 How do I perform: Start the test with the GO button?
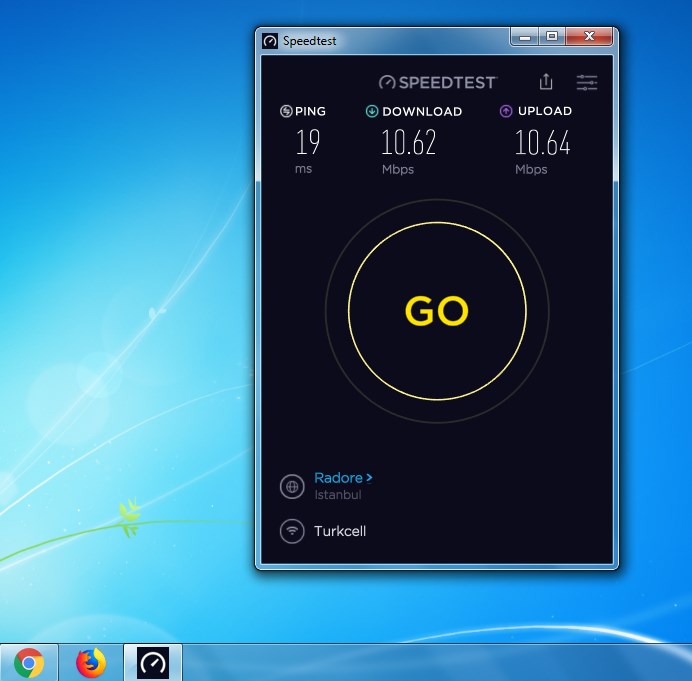(437, 311)
